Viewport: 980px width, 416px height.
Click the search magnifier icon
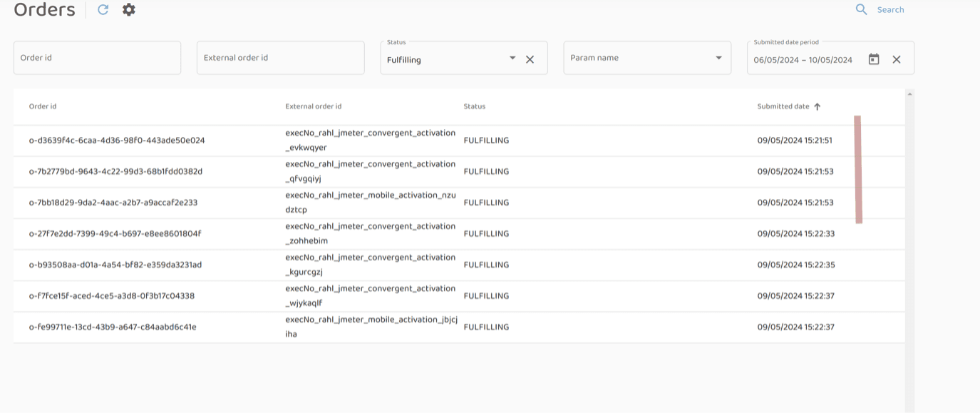pos(861,9)
